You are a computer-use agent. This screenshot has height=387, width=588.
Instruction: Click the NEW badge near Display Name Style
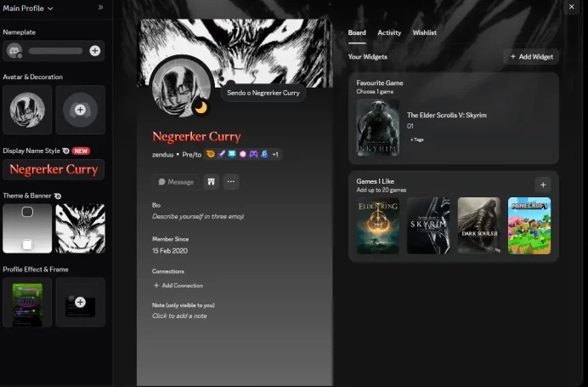click(81, 151)
